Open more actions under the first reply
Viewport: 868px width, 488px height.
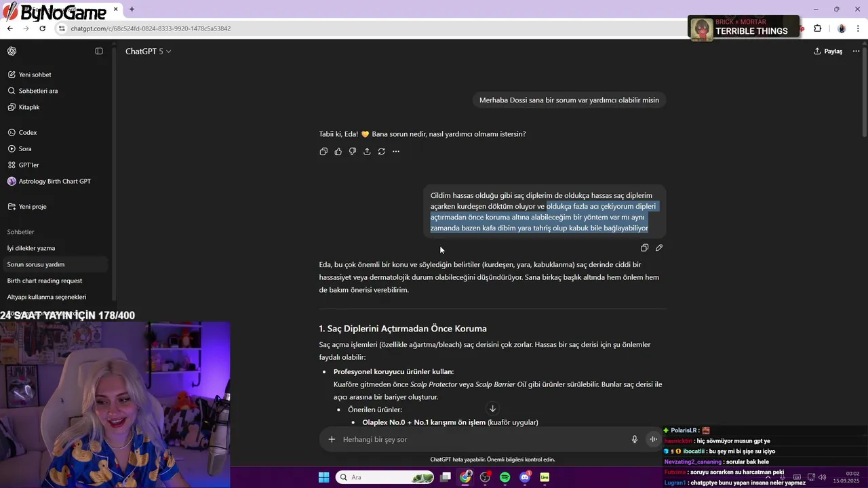(396, 151)
